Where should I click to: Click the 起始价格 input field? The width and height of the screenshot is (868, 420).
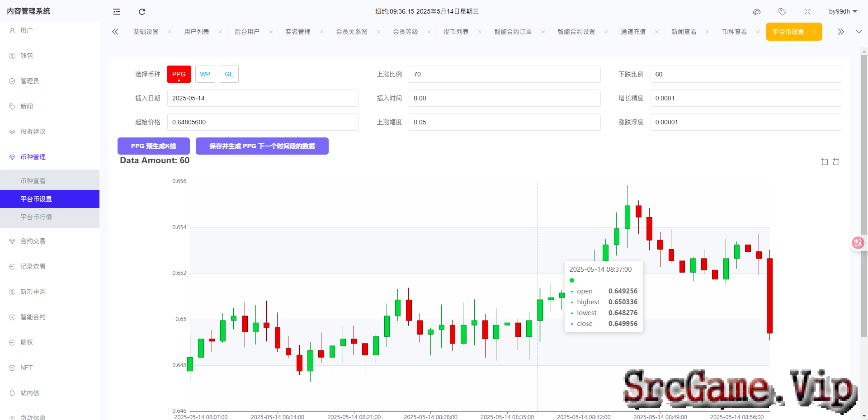pos(263,122)
